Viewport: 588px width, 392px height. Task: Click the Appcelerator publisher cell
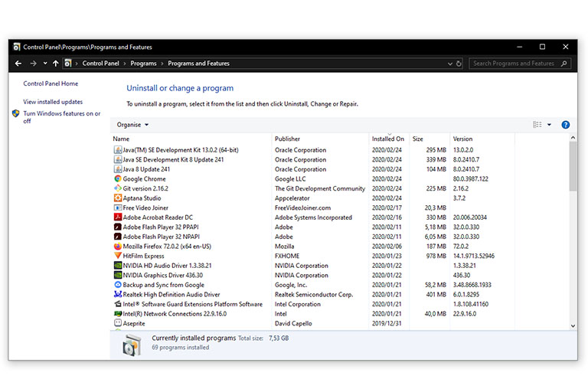coord(292,198)
